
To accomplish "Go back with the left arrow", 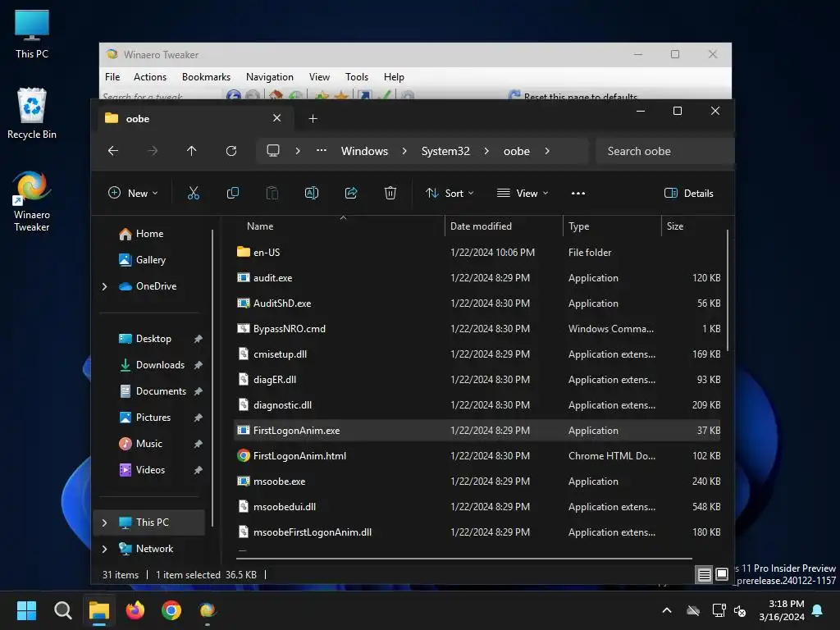I will [x=113, y=151].
